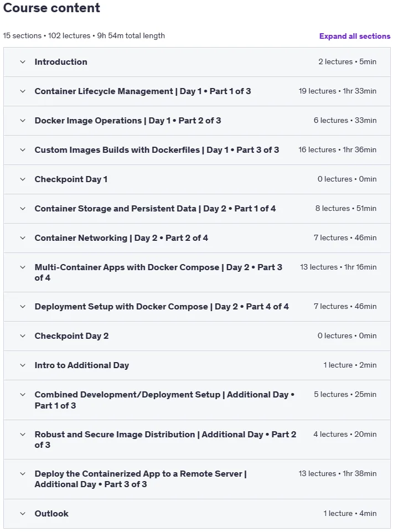Screen dimensions: 393x532
Task: Click Expand all sections link
Action: click(x=355, y=37)
